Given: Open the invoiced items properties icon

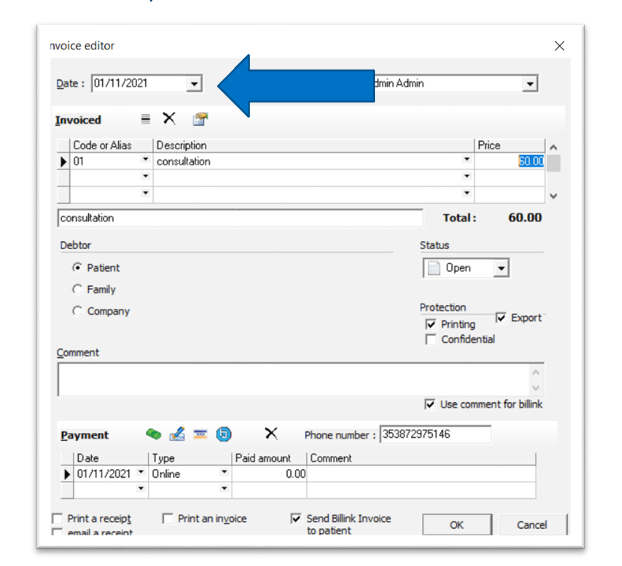Looking at the screenshot, I should click(x=200, y=119).
